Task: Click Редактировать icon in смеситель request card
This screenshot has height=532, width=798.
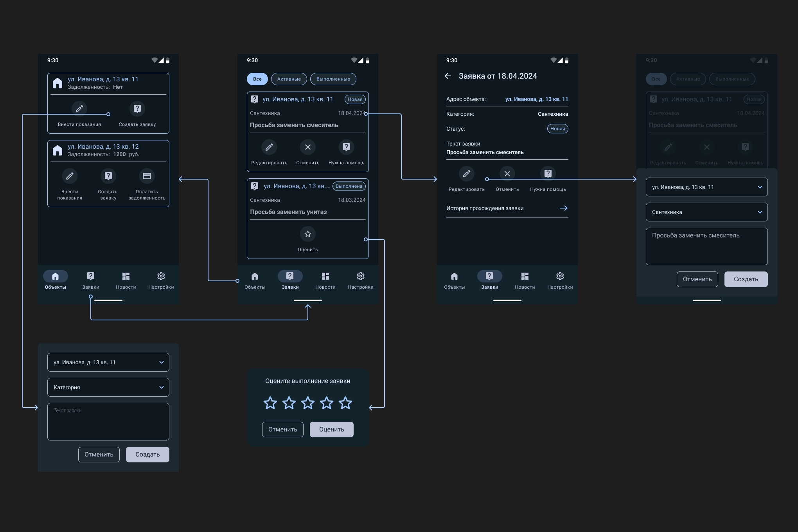Action: 269,147
